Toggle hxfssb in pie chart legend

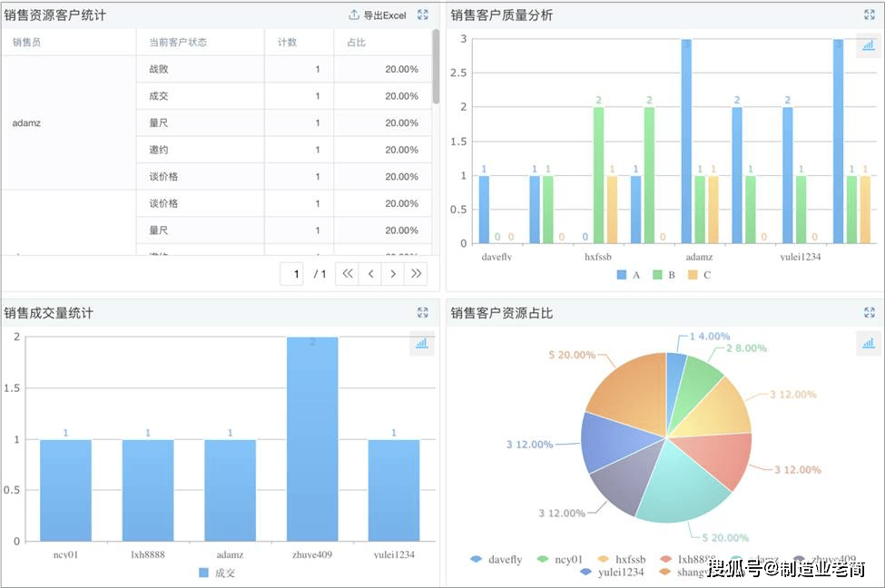click(x=622, y=559)
